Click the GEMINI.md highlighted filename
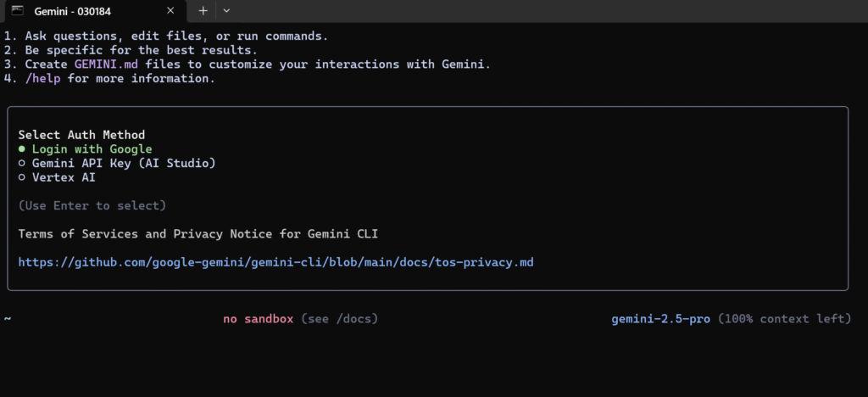This screenshot has height=397, width=868. pos(106,64)
